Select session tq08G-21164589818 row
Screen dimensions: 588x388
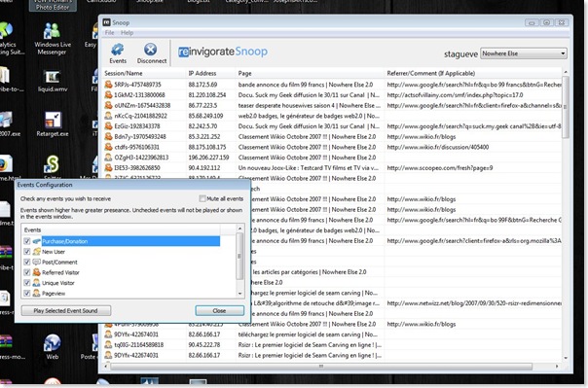click(332, 345)
